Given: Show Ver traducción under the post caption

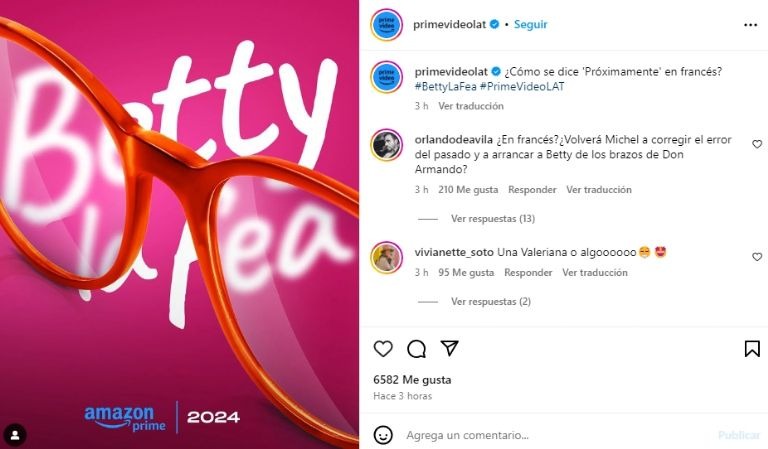Looking at the screenshot, I should point(471,106).
